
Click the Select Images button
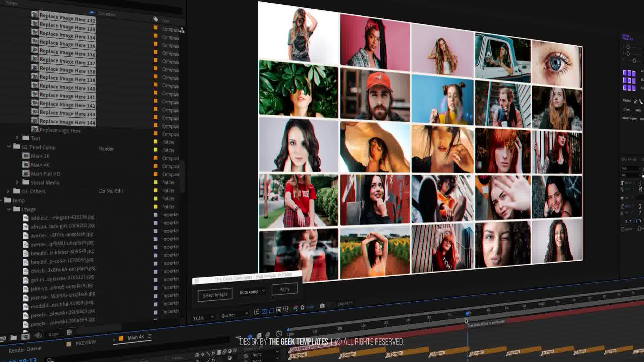tap(215, 295)
